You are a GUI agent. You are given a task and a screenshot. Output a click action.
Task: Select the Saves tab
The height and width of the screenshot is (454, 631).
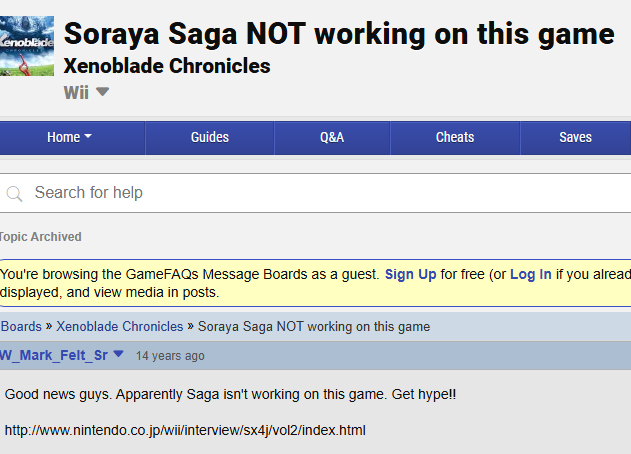pyautogui.click(x=575, y=137)
